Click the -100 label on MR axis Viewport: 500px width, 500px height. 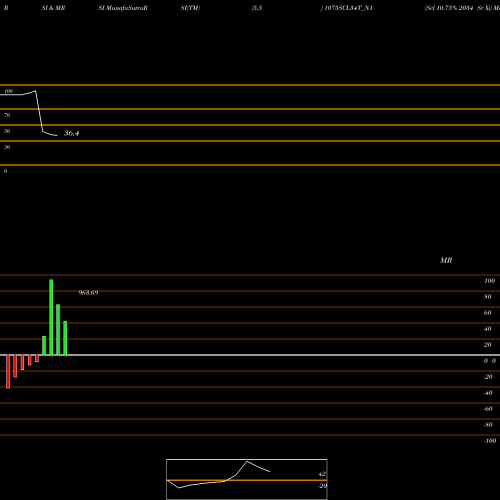490,441
